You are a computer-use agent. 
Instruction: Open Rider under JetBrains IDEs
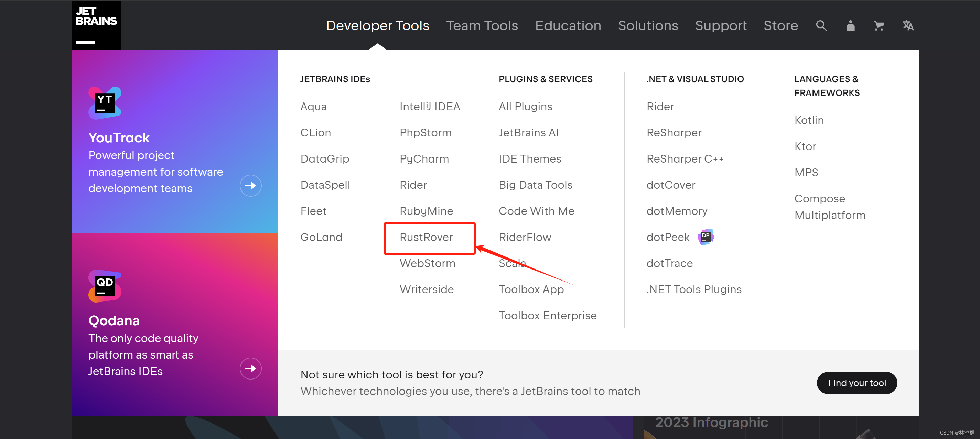(413, 185)
